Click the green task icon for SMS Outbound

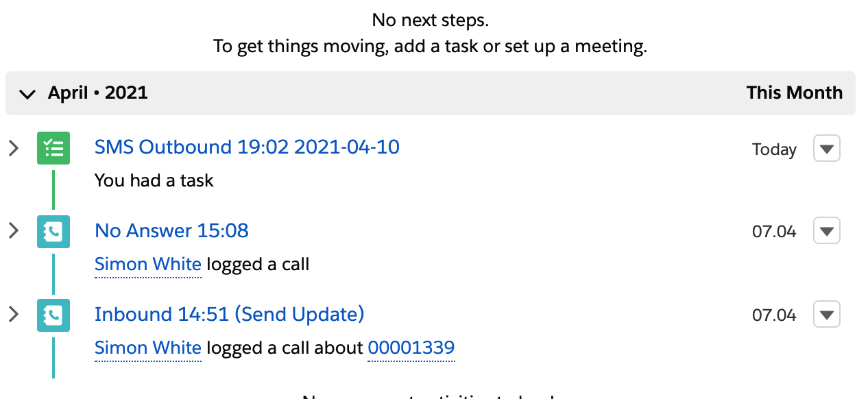click(53, 148)
